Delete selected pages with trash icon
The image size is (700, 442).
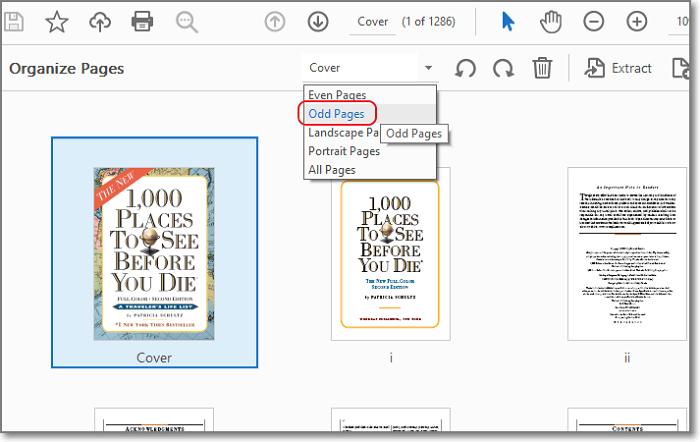coord(542,68)
